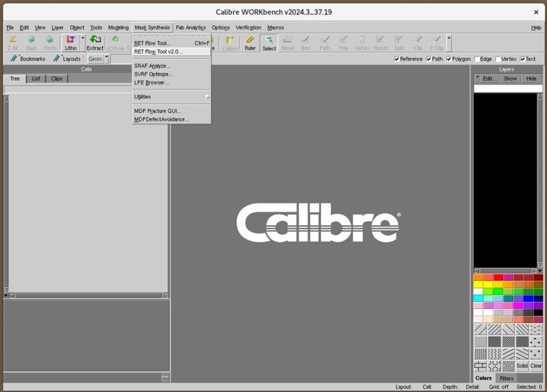Open LPE Browser from menu

coord(171,82)
